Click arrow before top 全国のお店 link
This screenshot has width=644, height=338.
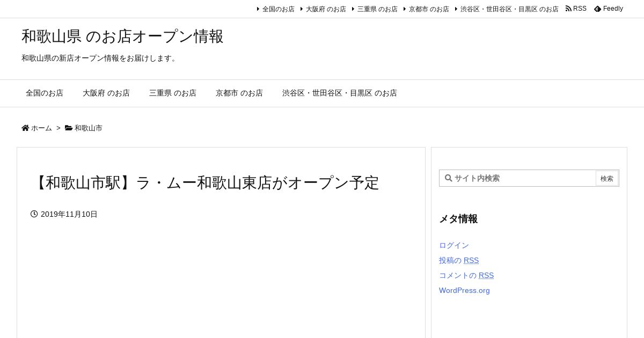(258, 9)
